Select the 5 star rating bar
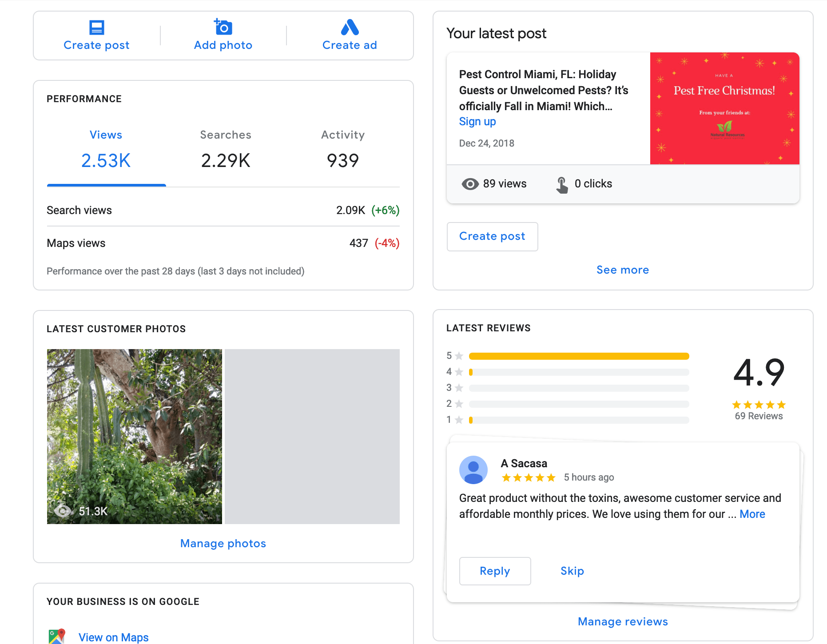The image size is (827, 644). (579, 356)
